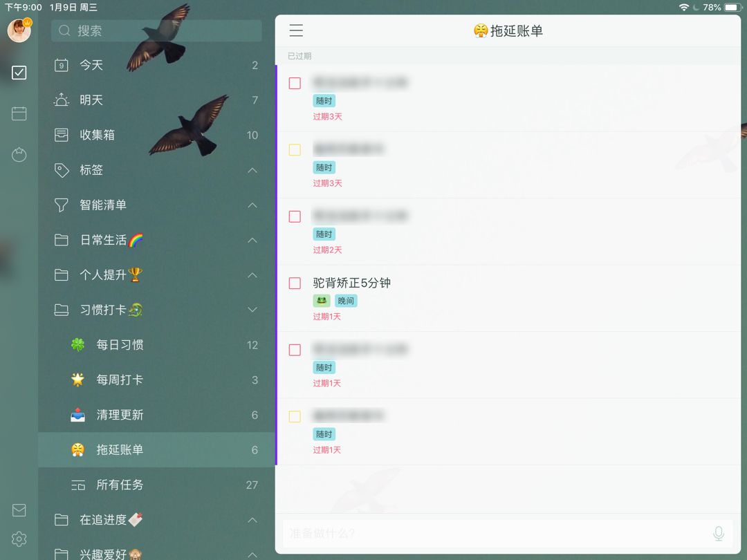
Task: Open settings gear icon
Action: coord(19,539)
